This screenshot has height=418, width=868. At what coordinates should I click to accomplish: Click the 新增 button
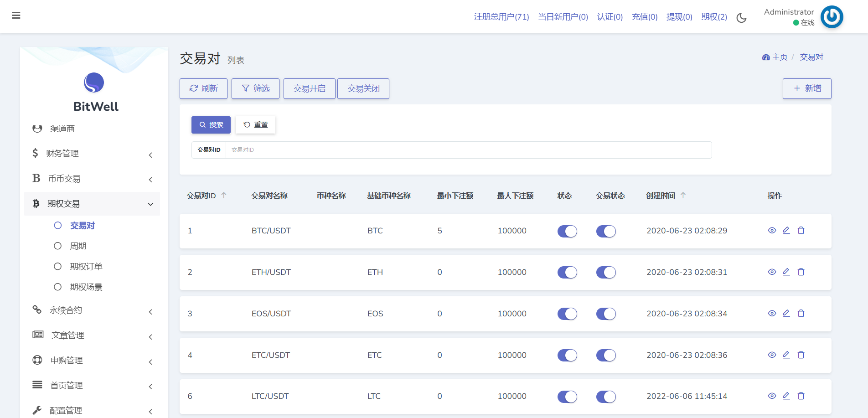807,88
